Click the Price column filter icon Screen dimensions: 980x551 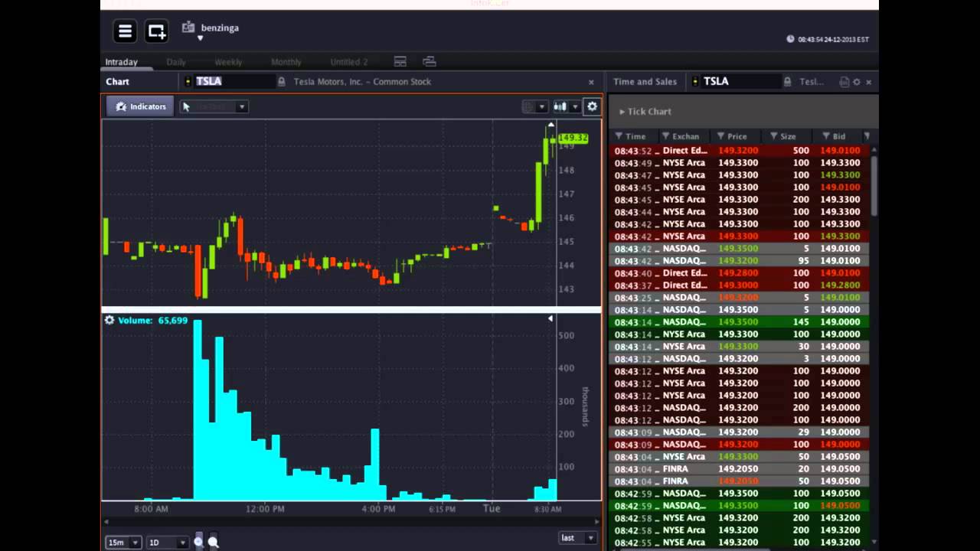click(x=719, y=136)
